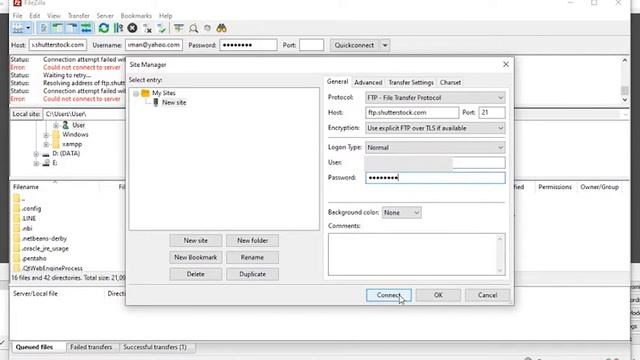Open the Protocol dropdown
The width and height of the screenshot is (640, 360).
point(435,98)
